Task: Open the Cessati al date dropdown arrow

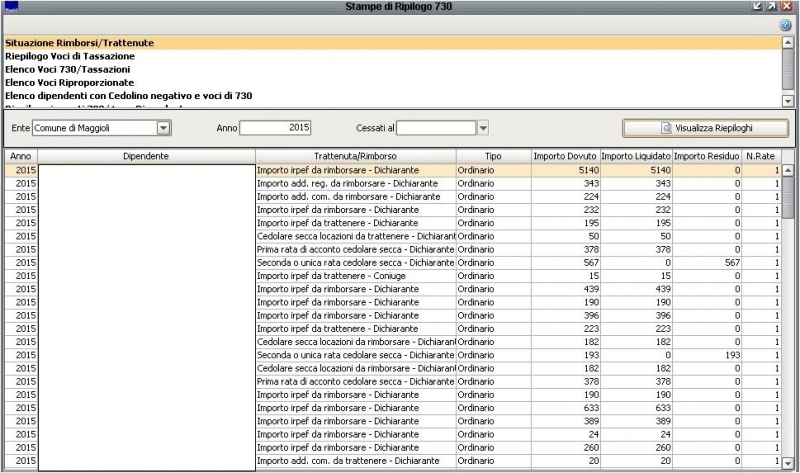Action: [482, 128]
